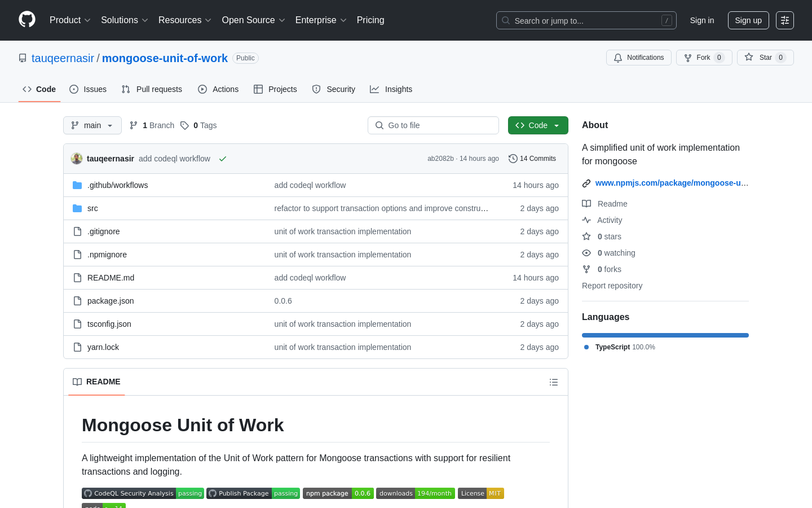Open the .npmignore file

tap(107, 255)
